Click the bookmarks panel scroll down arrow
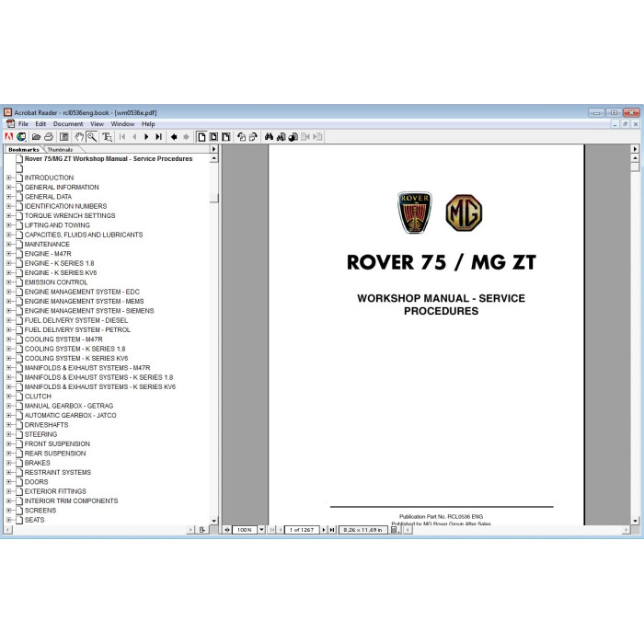 click(x=214, y=521)
